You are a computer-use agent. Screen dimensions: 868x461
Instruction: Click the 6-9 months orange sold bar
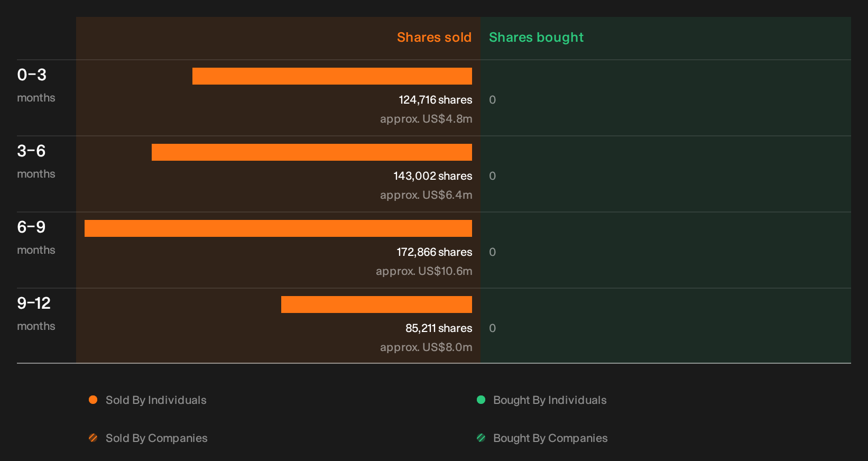pos(278,228)
